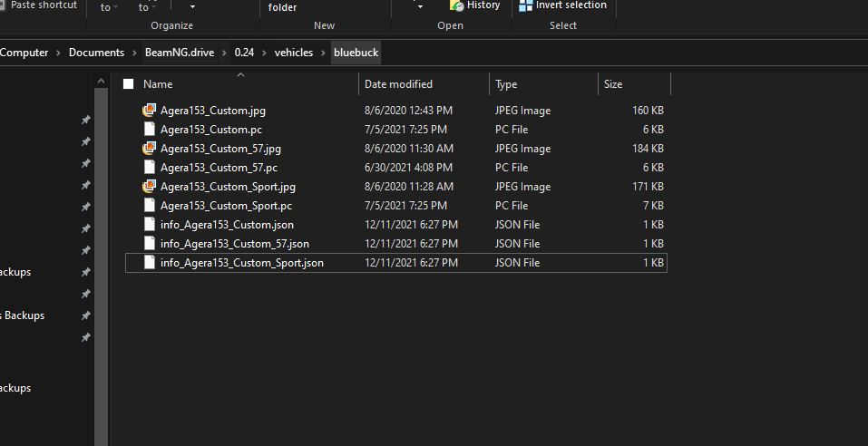Open the BeamNG.drive breadcrumb folder
868x446 pixels.
point(180,53)
